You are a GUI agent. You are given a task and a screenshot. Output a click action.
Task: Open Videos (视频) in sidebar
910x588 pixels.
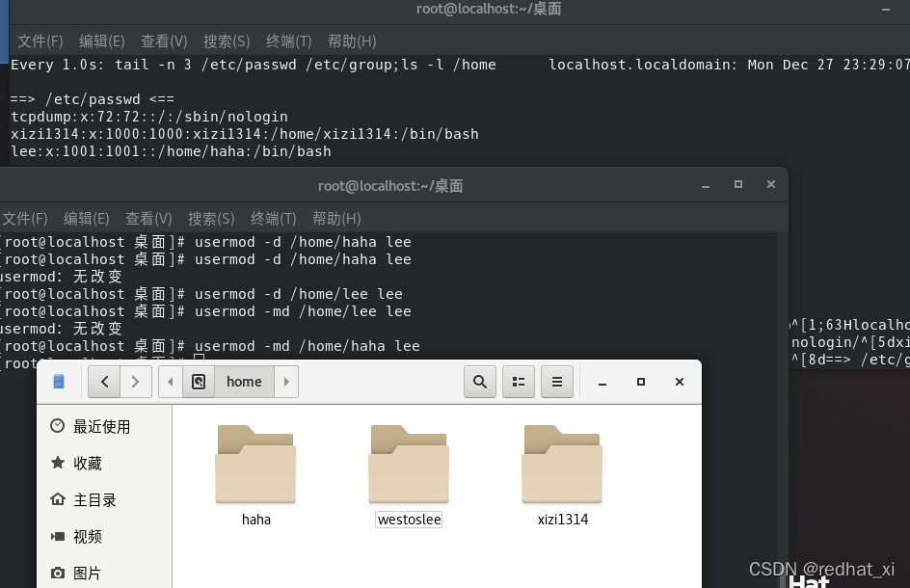(x=104, y=536)
